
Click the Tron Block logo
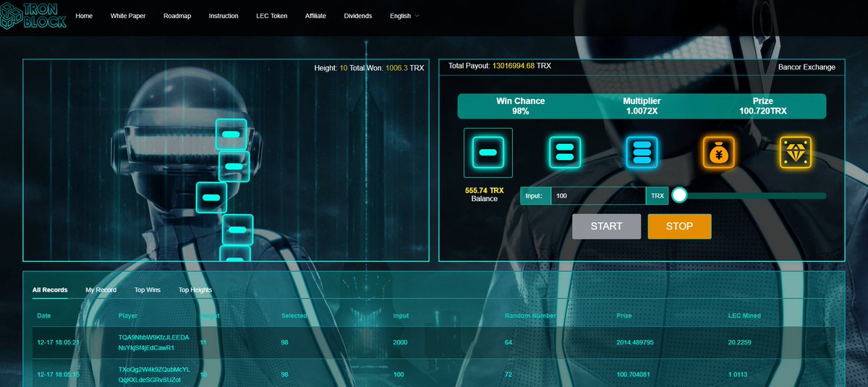[x=34, y=16]
